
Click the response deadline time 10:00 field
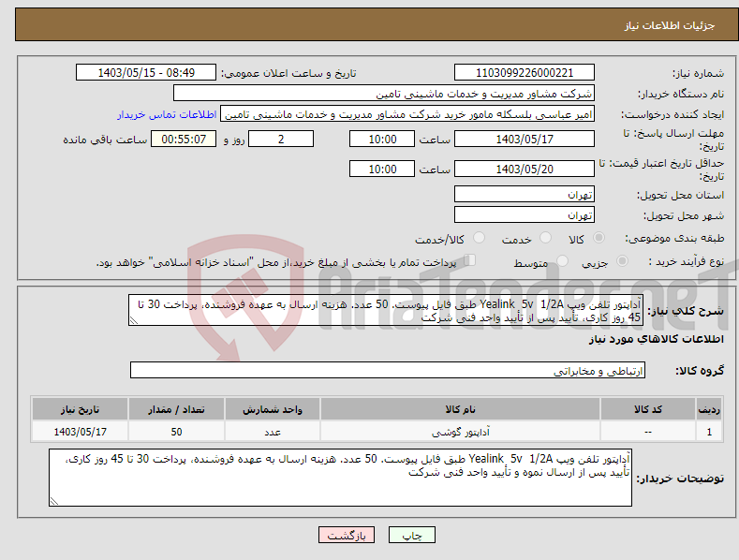click(382, 139)
